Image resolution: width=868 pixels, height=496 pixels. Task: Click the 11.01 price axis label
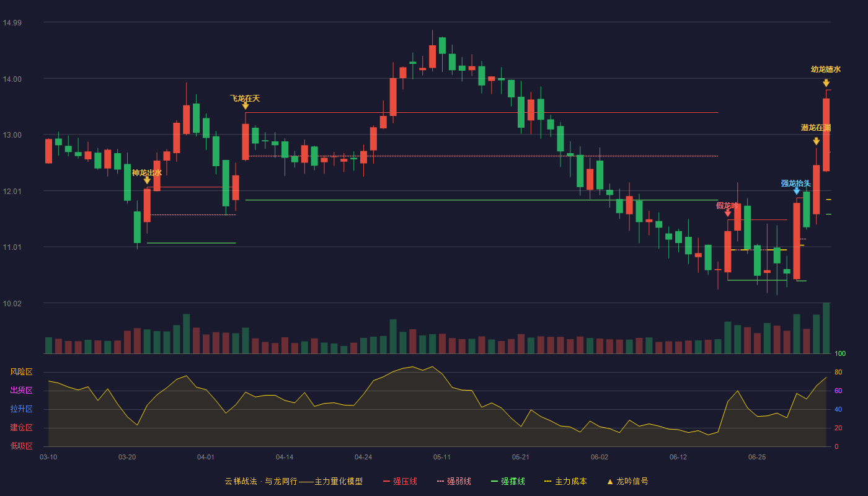(12, 247)
